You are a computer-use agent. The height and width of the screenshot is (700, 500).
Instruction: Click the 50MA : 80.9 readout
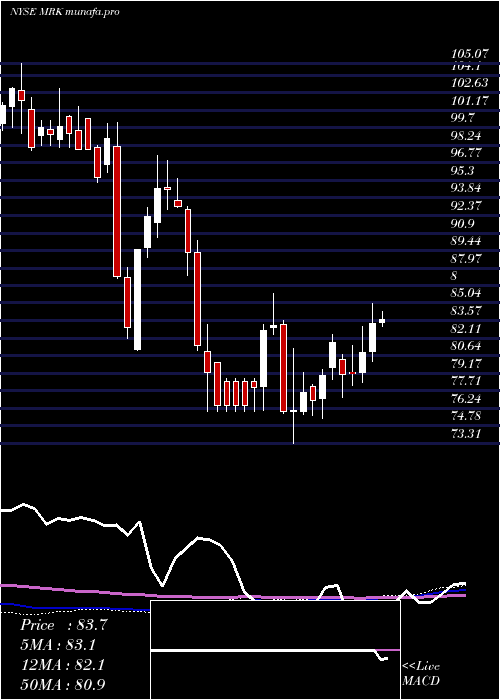[x=63, y=685]
